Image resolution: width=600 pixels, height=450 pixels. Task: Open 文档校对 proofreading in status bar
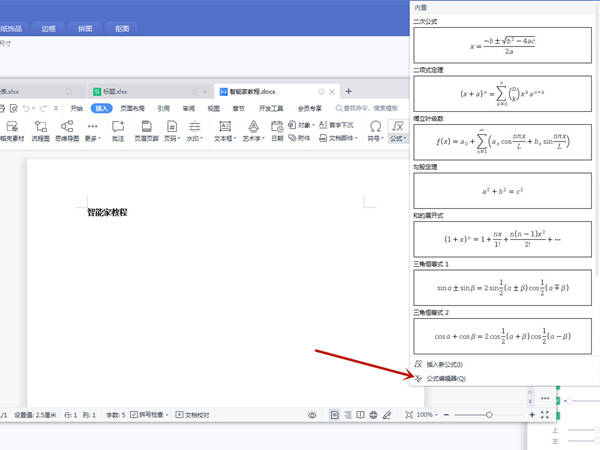(192, 415)
